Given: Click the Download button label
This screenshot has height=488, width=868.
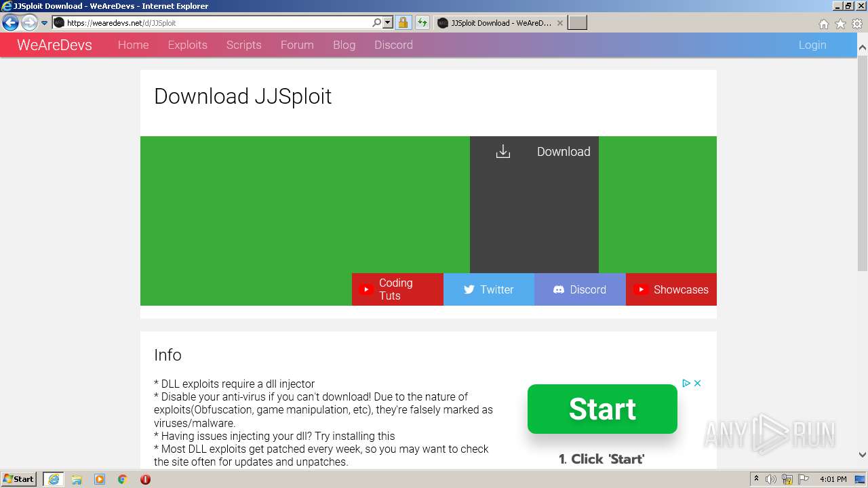Looking at the screenshot, I should coord(564,152).
